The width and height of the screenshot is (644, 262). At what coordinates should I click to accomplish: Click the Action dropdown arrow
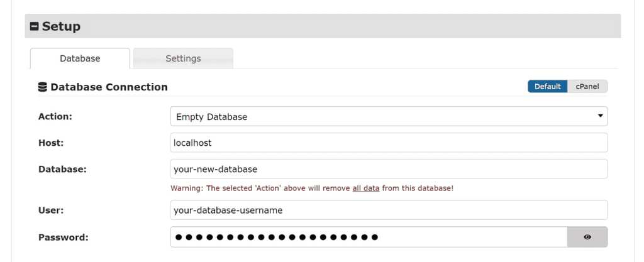pyautogui.click(x=601, y=116)
